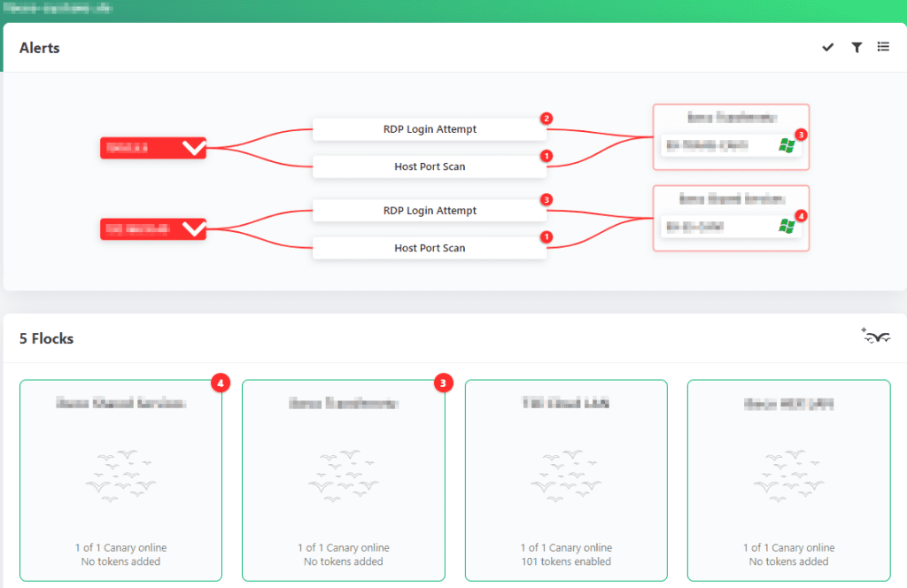
Task: Open the rightmost flock card
Action: [x=788, y=480]
